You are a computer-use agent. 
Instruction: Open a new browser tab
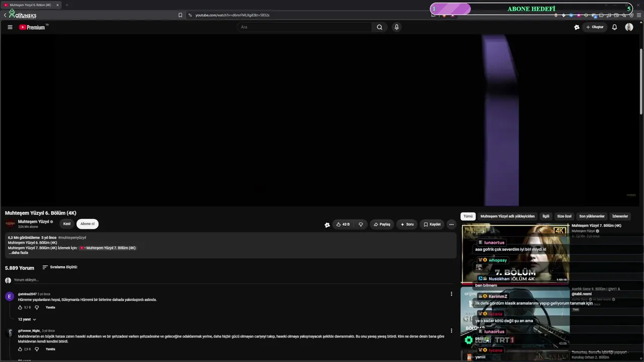[66, 5]
